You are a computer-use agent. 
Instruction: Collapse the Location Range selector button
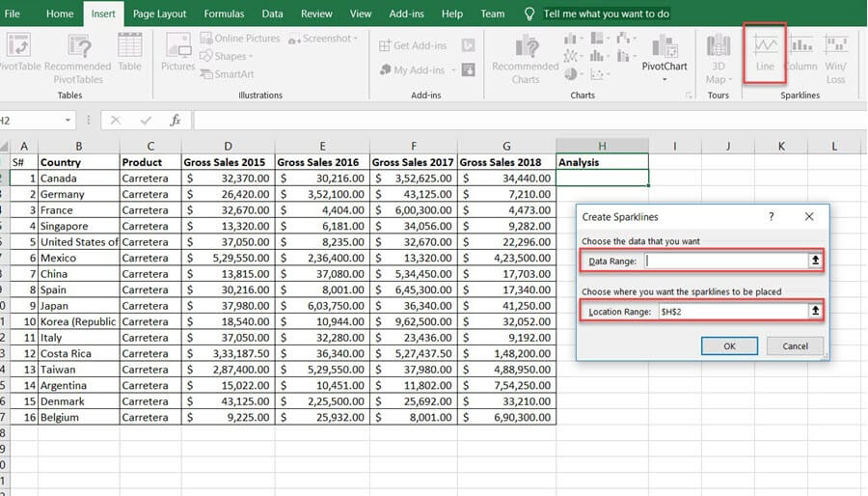coord(815,311)
